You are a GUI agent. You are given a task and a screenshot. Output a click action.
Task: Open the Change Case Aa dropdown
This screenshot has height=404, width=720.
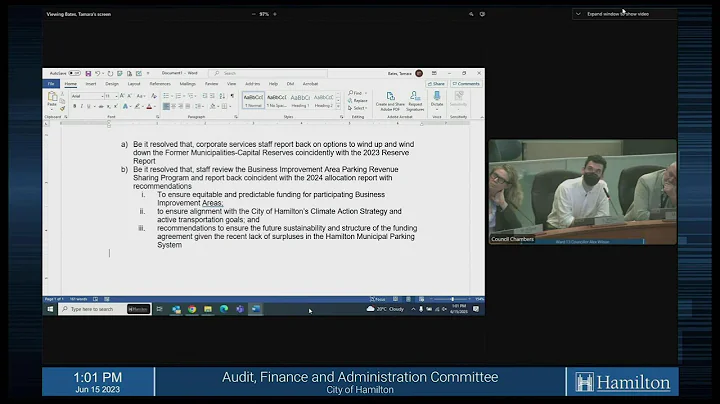coord(141,96)
